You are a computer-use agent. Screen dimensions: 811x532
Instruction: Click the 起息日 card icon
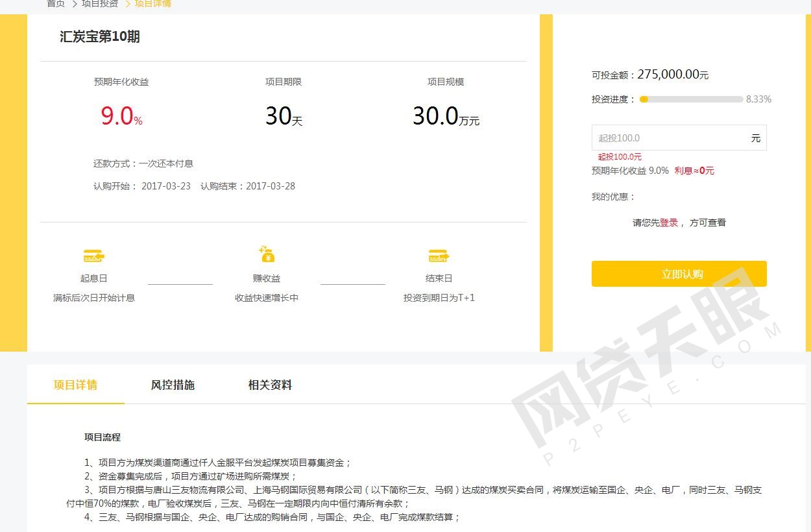pyautogui.click(x=94, y=256)
